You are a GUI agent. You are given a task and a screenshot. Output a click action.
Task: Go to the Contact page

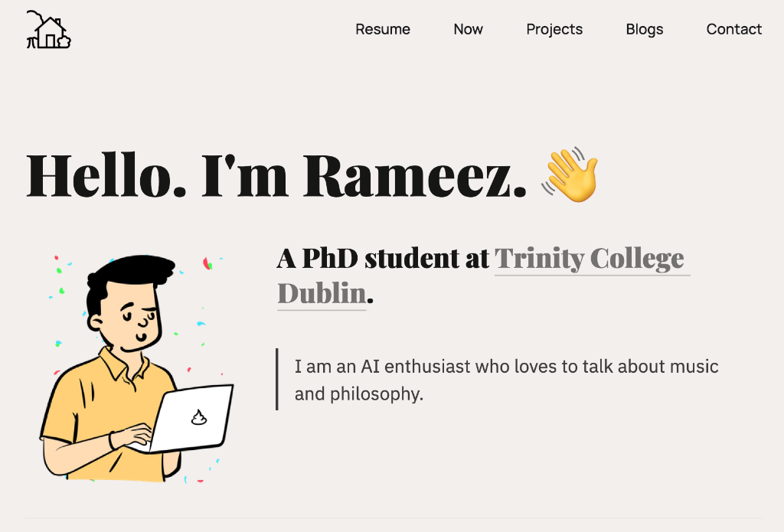(734, 29)
